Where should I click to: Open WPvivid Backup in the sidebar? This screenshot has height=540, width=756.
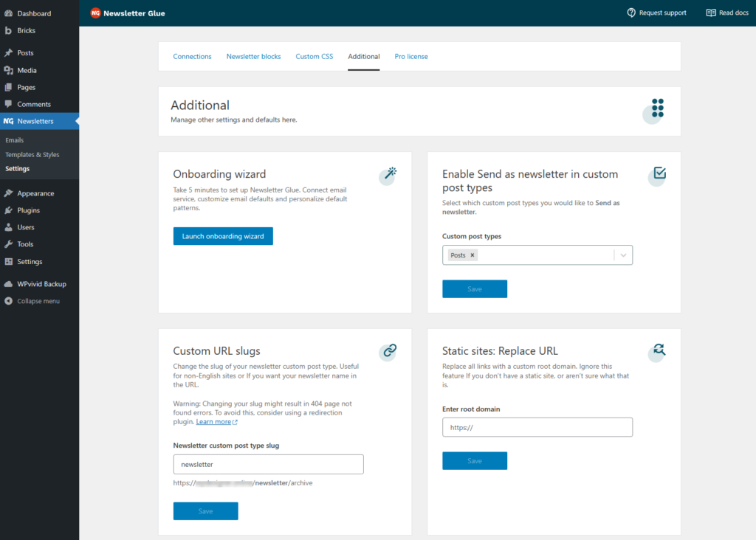tap(41, 284)
